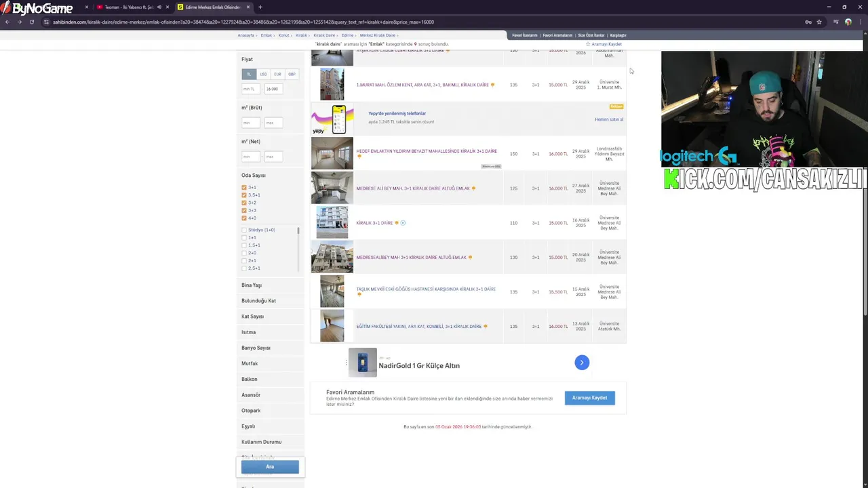Open the Hemen satın al ad link
Screen dimensions: 868x488
click(x=609, y=119)
